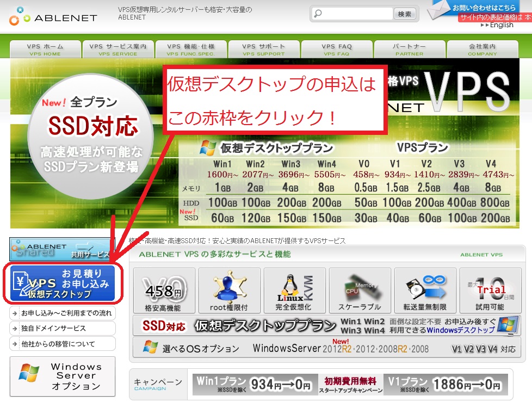Open the お問い合わせはこちら contact link

tap(484, 8)
